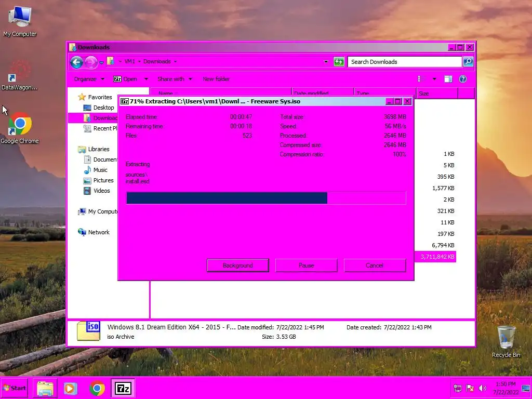Expand the VM1 breadcrumb arrow
The image size is (532, 399).
(x=139, y=61)
